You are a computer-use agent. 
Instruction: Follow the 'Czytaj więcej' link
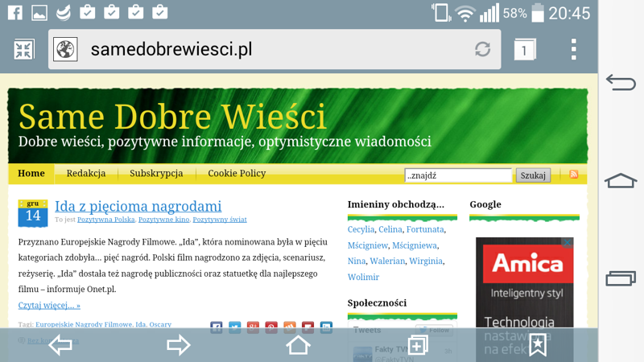49,306
